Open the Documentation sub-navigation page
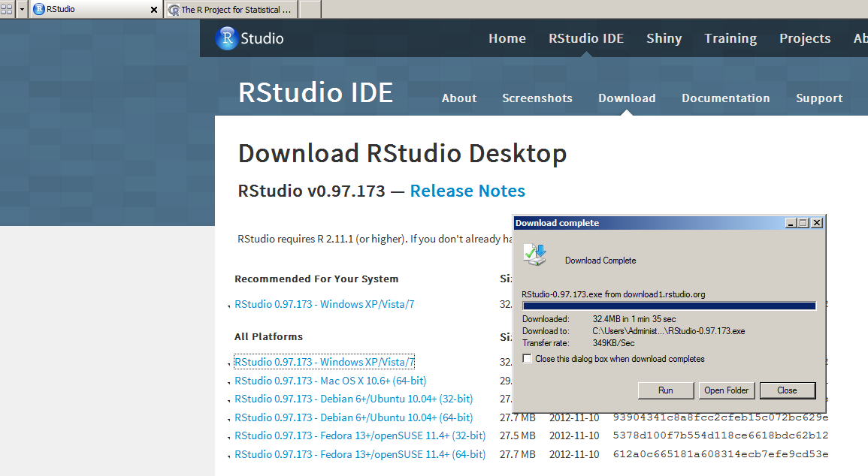Image resolution: width=868 pixels, height=476 pixels. click(726, 98)
